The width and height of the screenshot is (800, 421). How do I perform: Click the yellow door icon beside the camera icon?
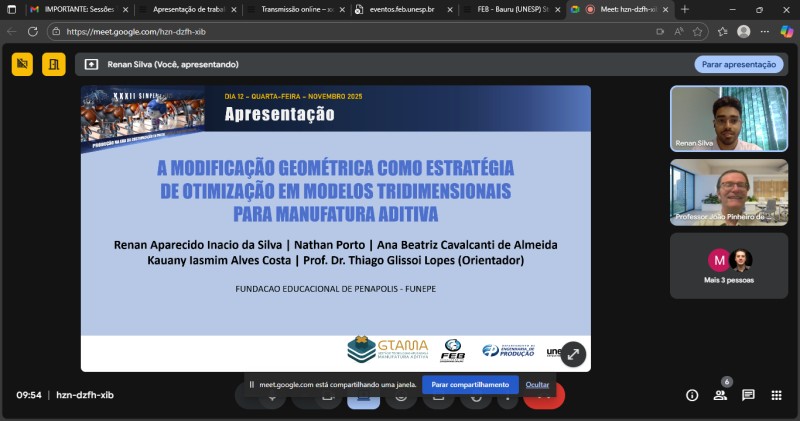(53, 64)
